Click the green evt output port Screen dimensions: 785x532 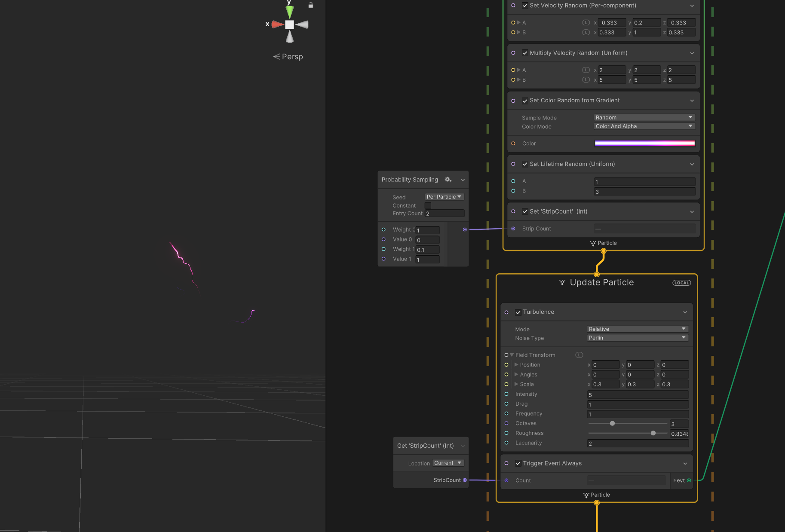(x=689, y=480)
